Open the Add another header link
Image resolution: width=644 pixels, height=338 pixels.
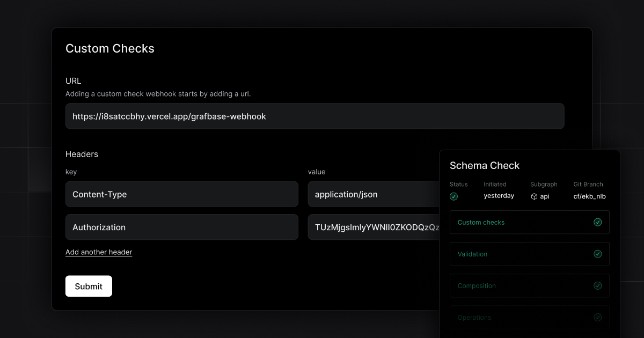pos(99,252)
